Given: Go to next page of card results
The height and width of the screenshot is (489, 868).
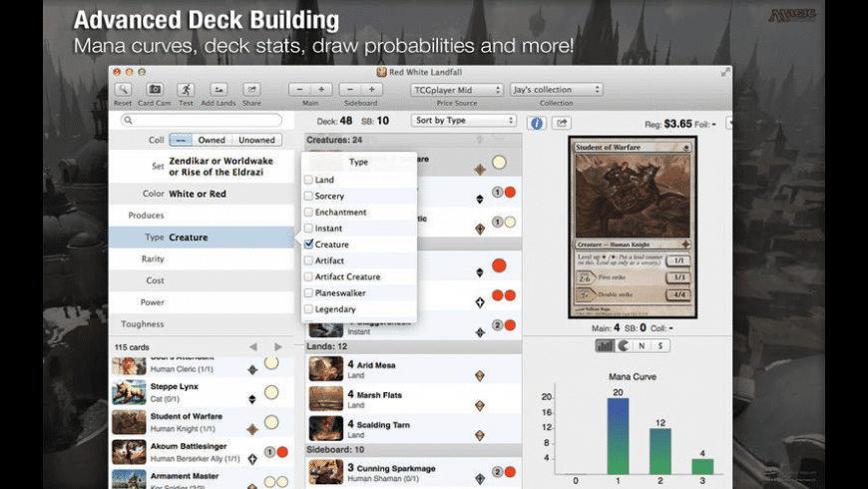Looking at the screenshot, I should click(x=278, y=346).
